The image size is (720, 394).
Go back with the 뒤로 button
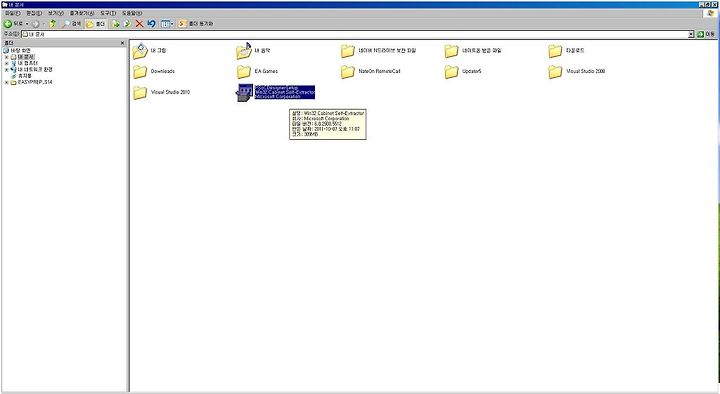point(13,23)
